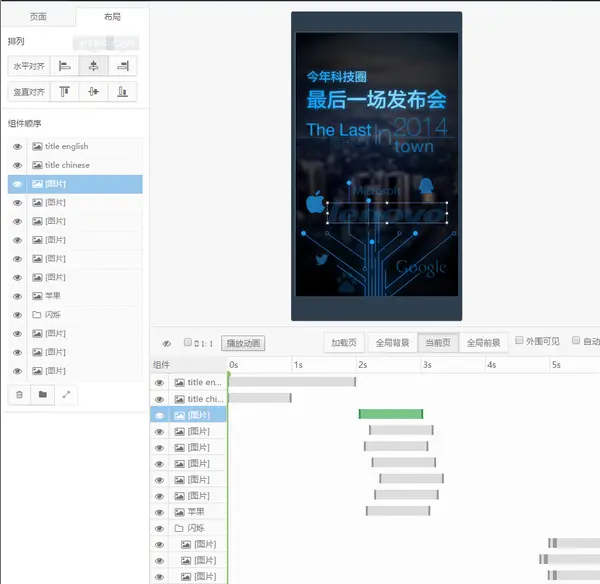Select 苹果 name in timeline component list

click(x=196, y=512)
